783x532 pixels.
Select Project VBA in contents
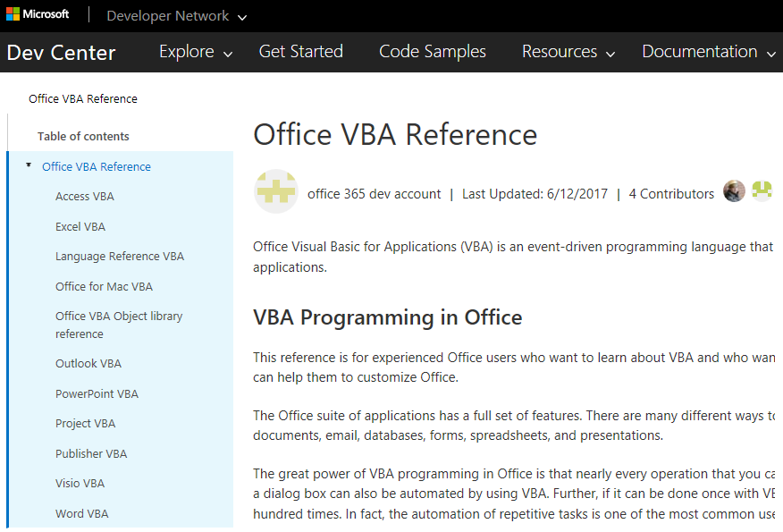click(x=86, y=424)
